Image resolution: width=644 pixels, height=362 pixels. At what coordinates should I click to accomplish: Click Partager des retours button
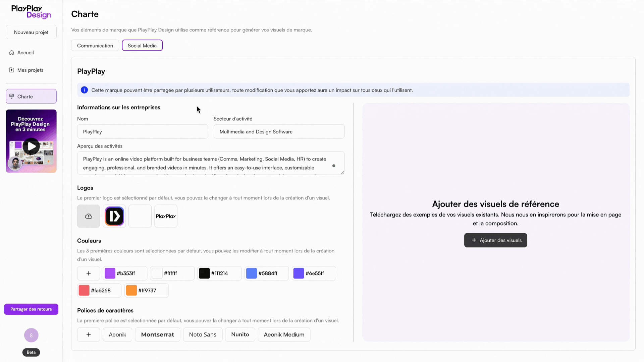tap(31, 309)
